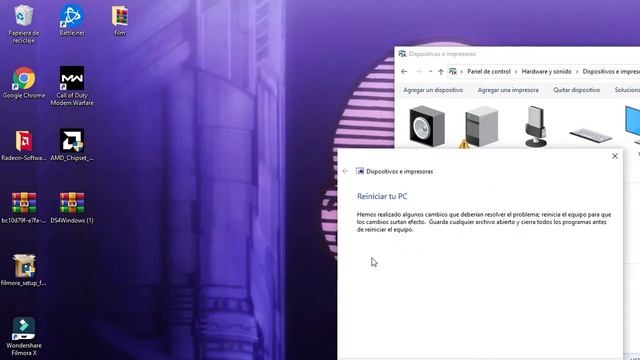Select the filmora_setup installer icon

24,270
